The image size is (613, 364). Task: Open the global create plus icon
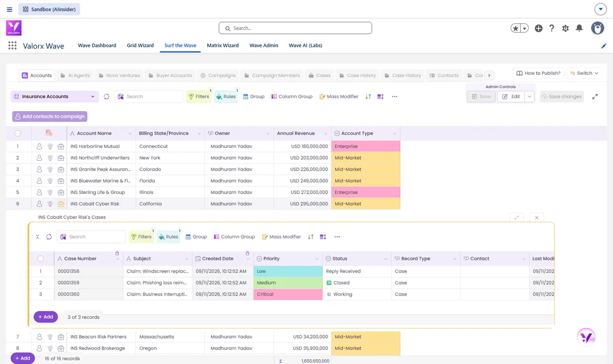click(x=539, y=28)
